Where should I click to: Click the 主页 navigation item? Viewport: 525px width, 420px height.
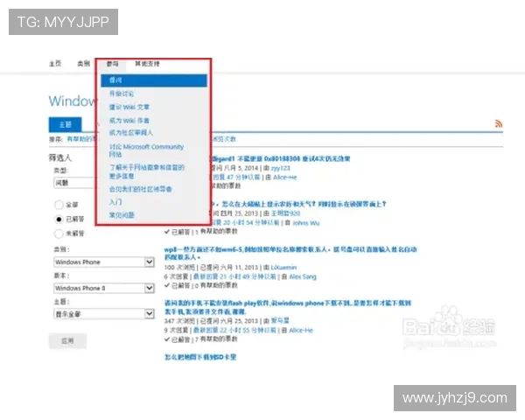[55, 64]
